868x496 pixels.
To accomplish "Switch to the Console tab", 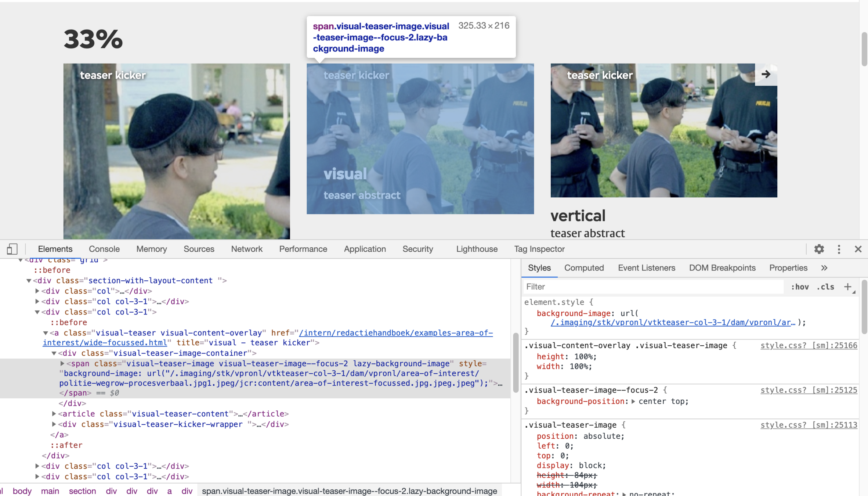I will pos(104,249).
